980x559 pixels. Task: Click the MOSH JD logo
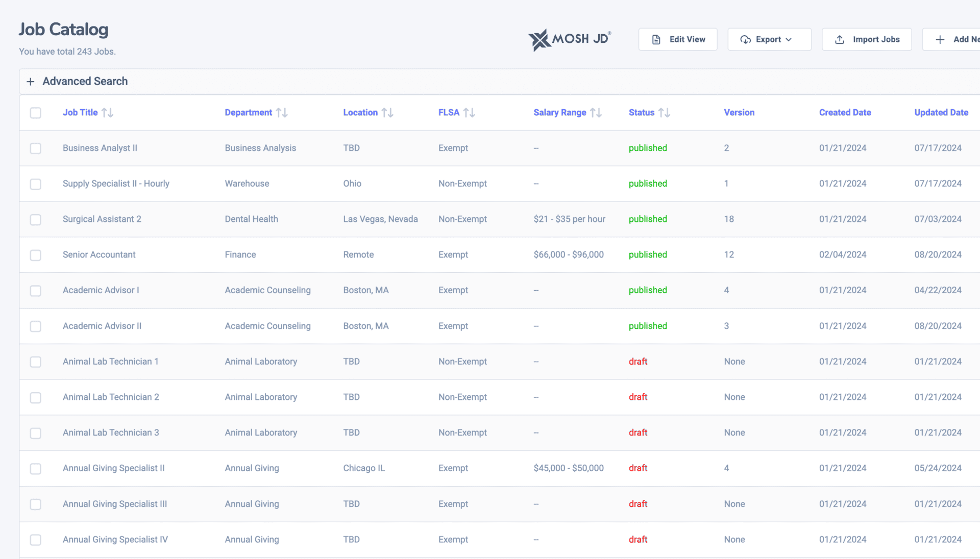tap(570, 39)
